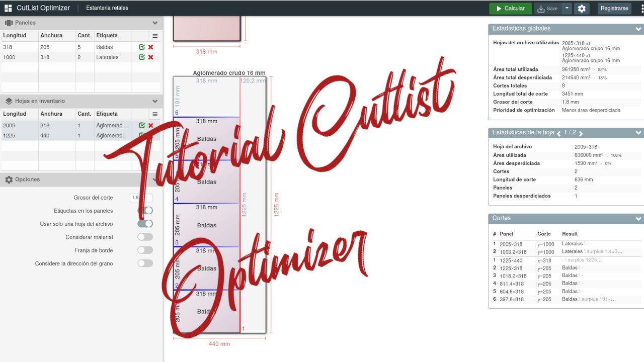Select cut row 1 panel 2005×318
The image size is (644, 362).
(x=566, y=244)
